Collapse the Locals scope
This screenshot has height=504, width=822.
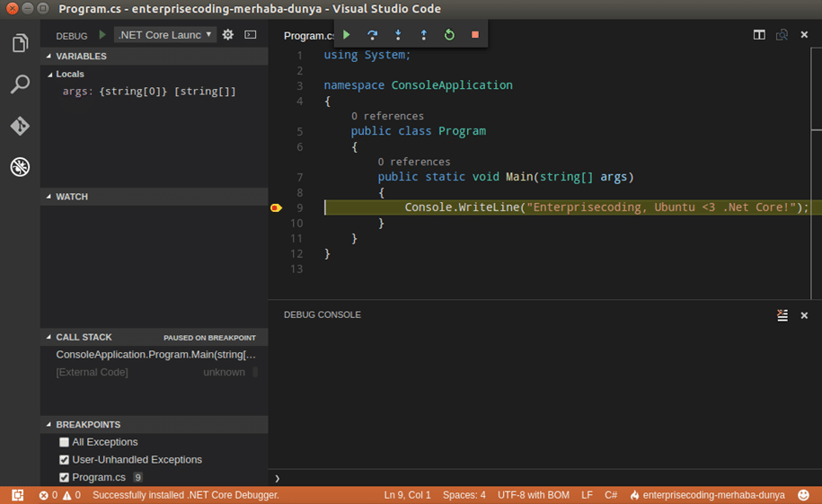(x=155, y=74)
